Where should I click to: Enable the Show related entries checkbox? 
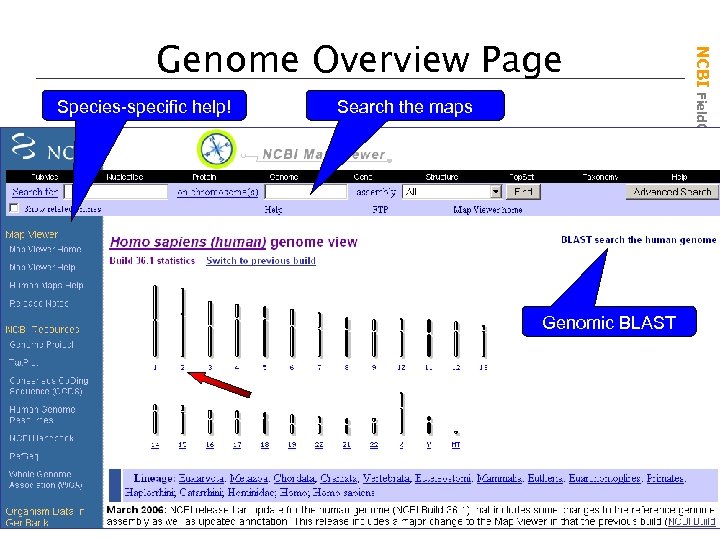[x=14, y=208]
